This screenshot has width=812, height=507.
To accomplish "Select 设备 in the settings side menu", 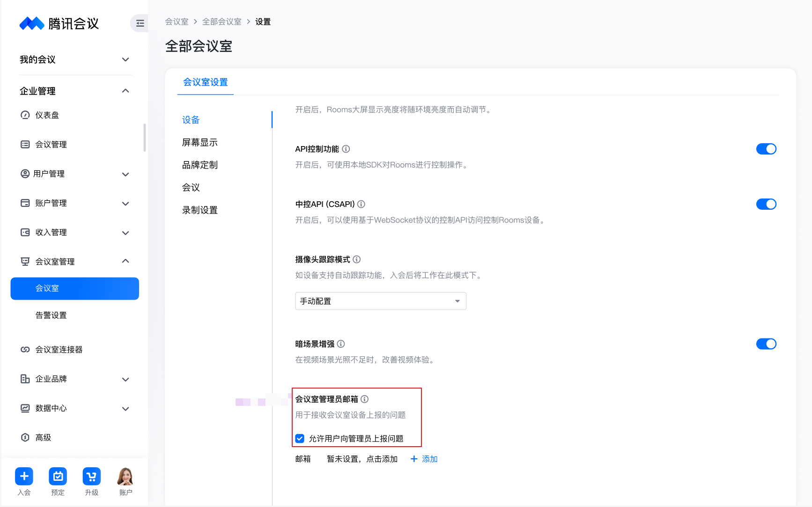I will 191,120.
